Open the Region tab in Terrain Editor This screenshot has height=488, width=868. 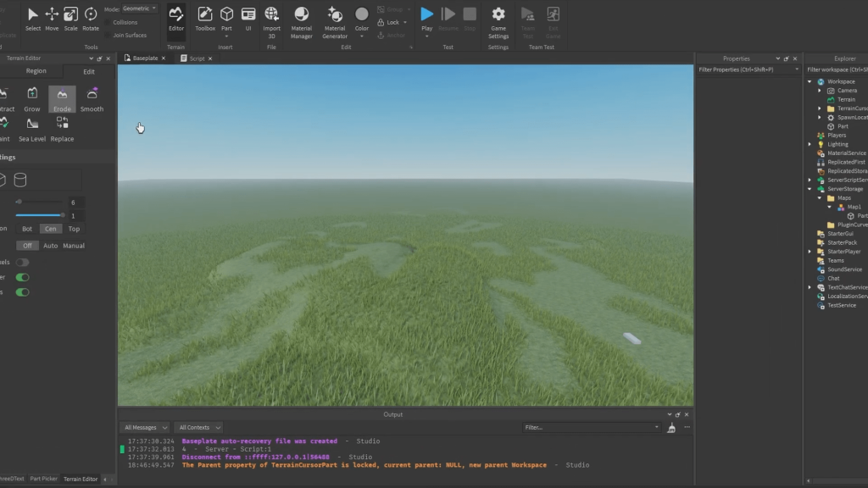[36, 71]
